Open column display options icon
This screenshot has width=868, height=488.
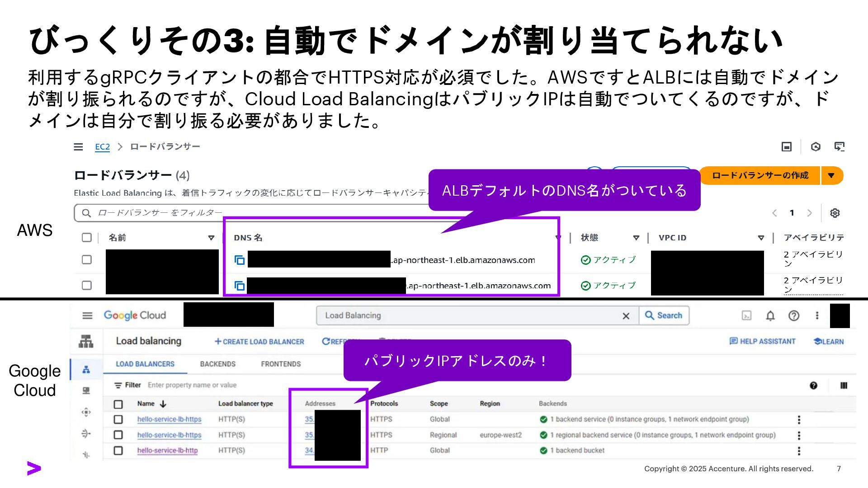point(844,385)
